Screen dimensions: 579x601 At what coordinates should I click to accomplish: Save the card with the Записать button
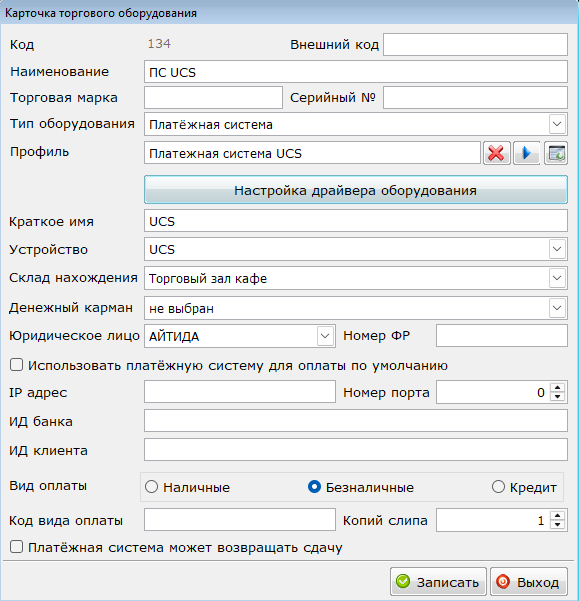tap(438, 582)
